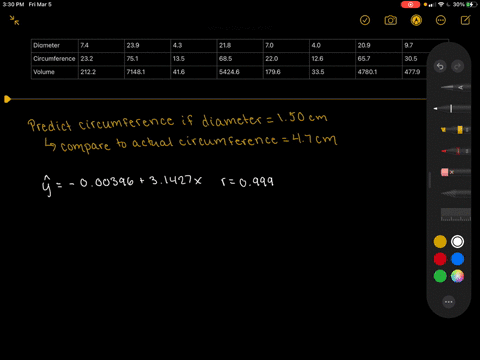The height and width of the screenshot is (360, 480).
Task: Choose the blue color swatch
Action: click(x=457, y=259)
